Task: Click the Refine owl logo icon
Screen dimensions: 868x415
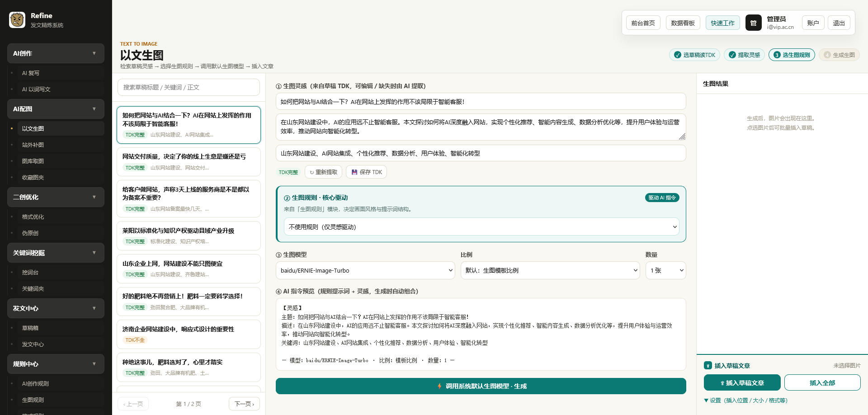Action: 17,20
